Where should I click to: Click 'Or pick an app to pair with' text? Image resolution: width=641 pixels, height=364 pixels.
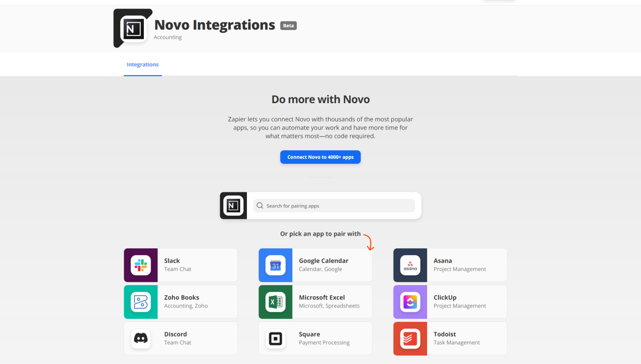320,234
